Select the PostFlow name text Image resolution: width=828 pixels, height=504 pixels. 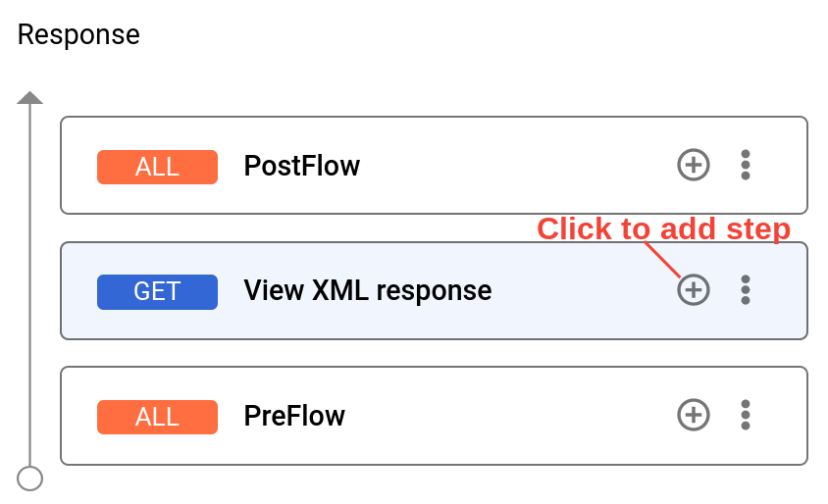pos(301,166)
